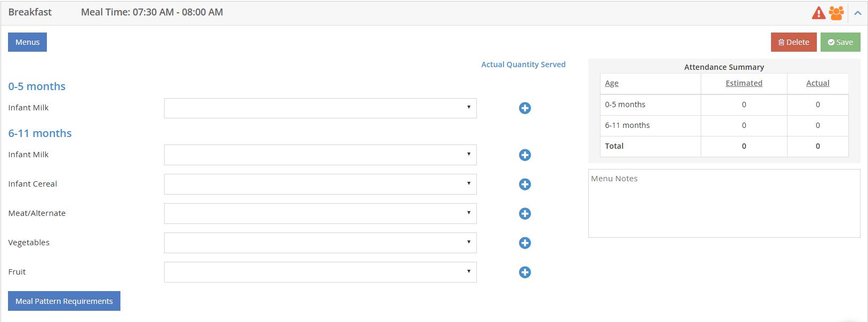Open the Infant Cereal dropdown
Screen dimensions: 868x322
[x=320, y=184]
